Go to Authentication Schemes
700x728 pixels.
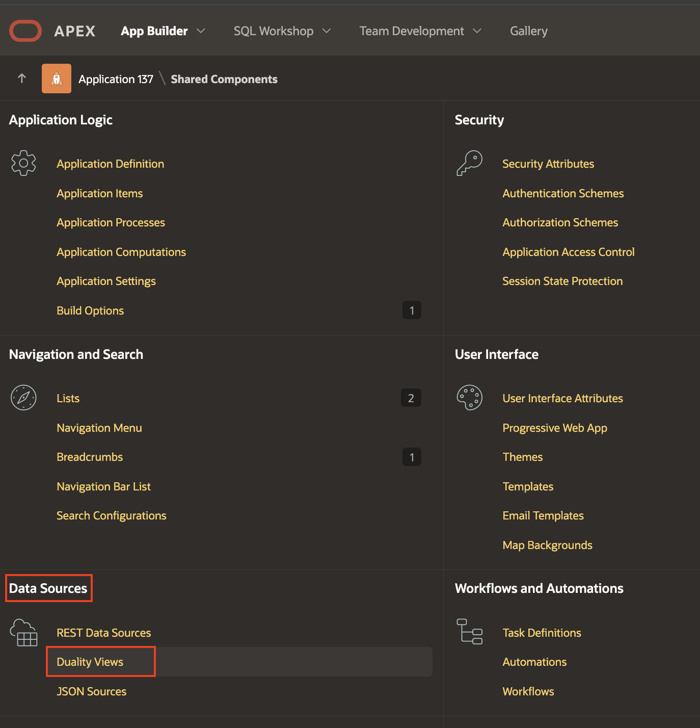pos(563,193)
